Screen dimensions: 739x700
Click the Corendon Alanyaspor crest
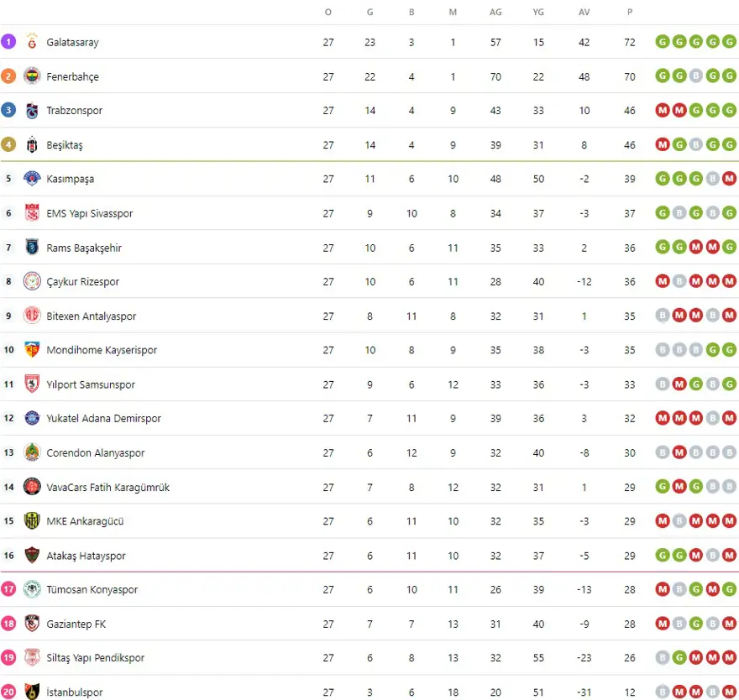(32, 452)
